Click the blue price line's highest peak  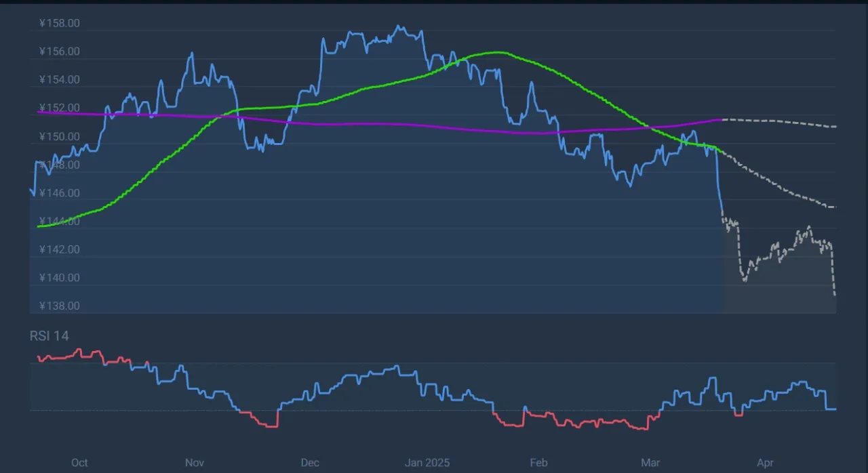[399, 26]
